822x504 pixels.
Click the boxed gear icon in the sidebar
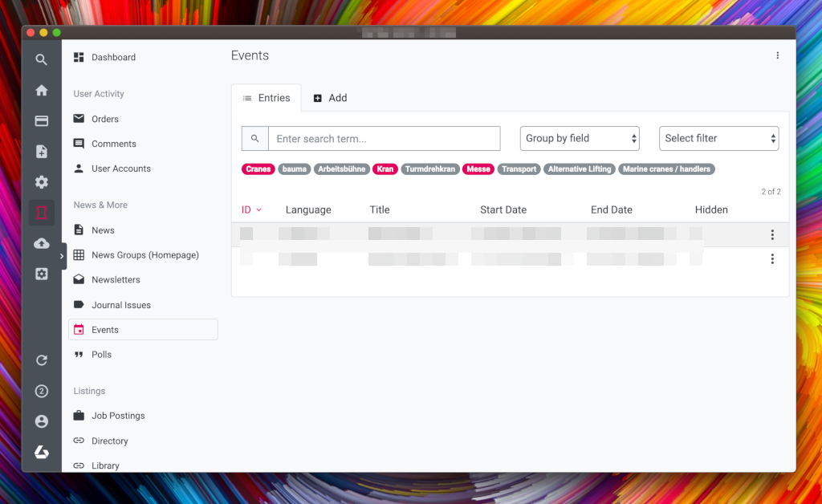42,274
